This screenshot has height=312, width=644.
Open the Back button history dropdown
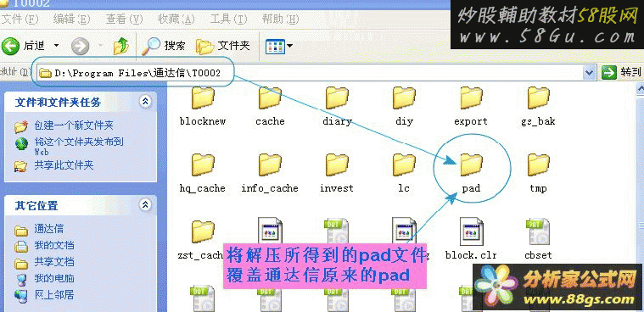pyautogui.click(x=57, y=46)
